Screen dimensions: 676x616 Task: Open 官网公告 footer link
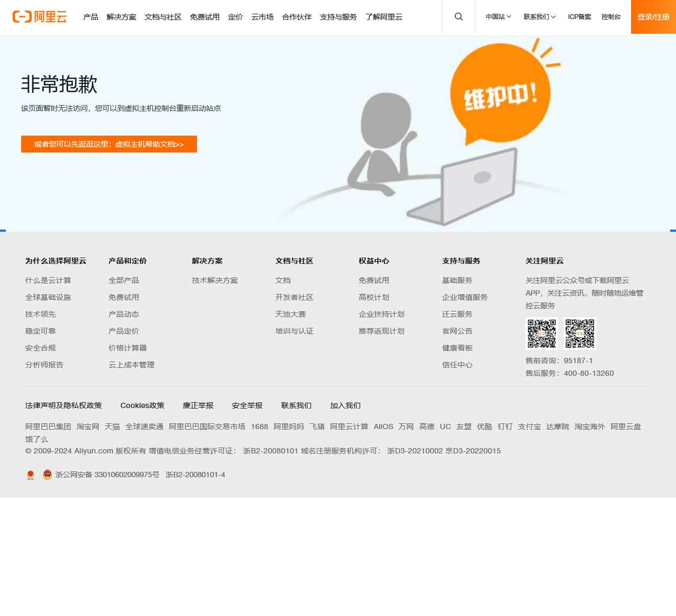(x=457, y=331)
